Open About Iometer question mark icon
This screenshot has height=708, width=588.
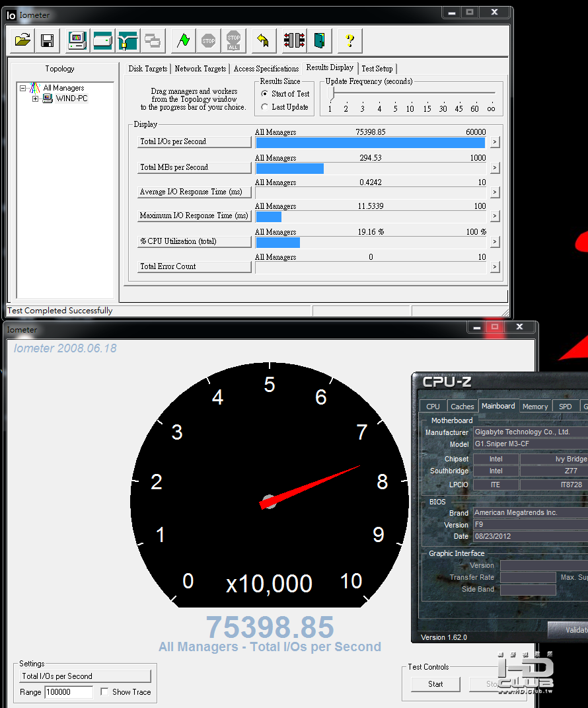tap(349, 40)
